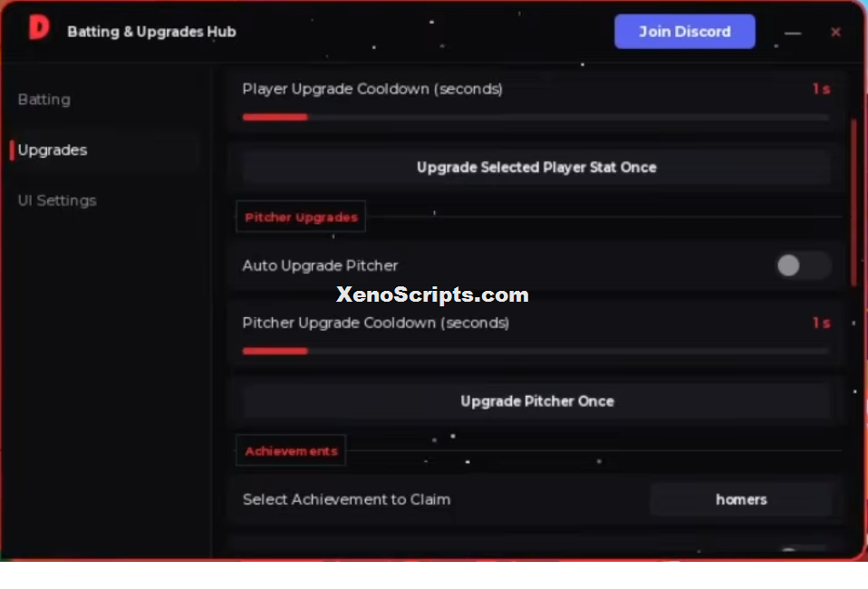
Task: Click the Batting & Upgrades Hub title
Action: pyautogui.click(x=151, y=32)
